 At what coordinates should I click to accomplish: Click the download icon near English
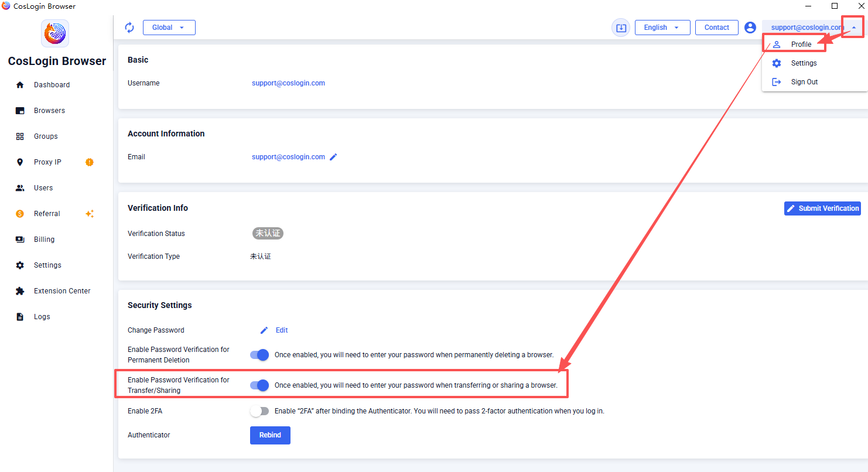coord(621,28)
